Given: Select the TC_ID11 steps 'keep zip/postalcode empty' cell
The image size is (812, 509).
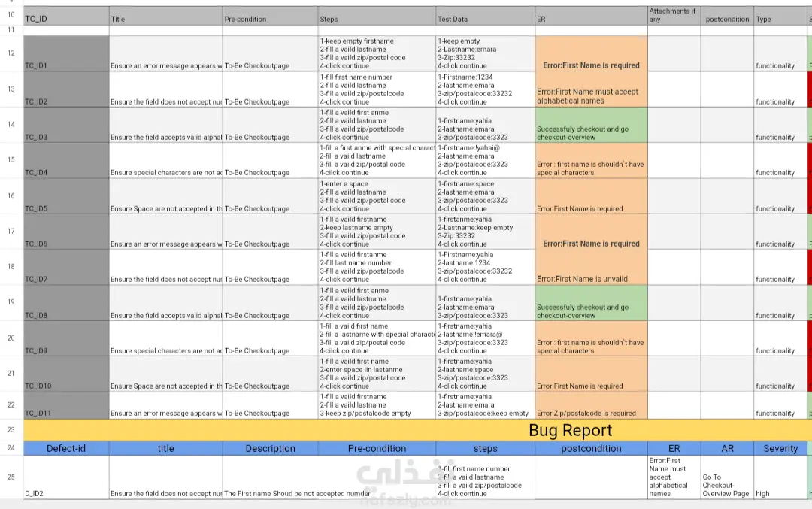Looking at the screenshot, I should [377, 405].
